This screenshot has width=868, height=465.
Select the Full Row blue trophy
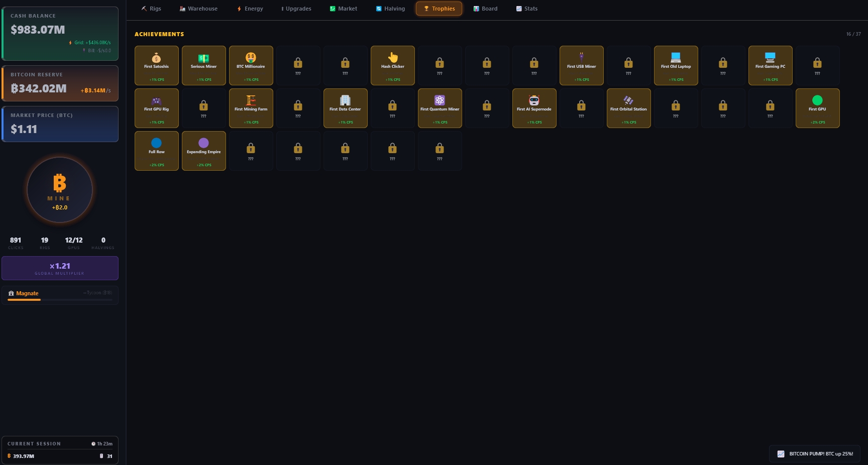click(x=156, y=151)
